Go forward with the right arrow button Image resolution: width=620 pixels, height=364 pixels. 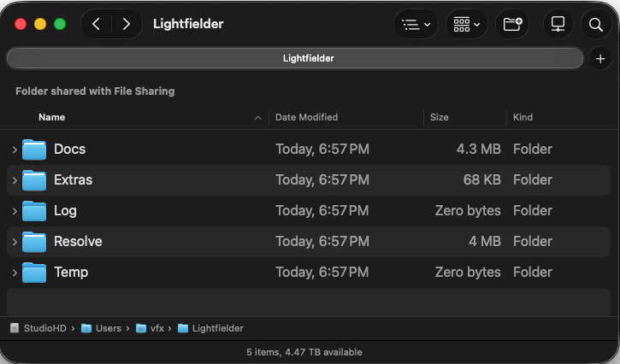(x=126, y=24)
